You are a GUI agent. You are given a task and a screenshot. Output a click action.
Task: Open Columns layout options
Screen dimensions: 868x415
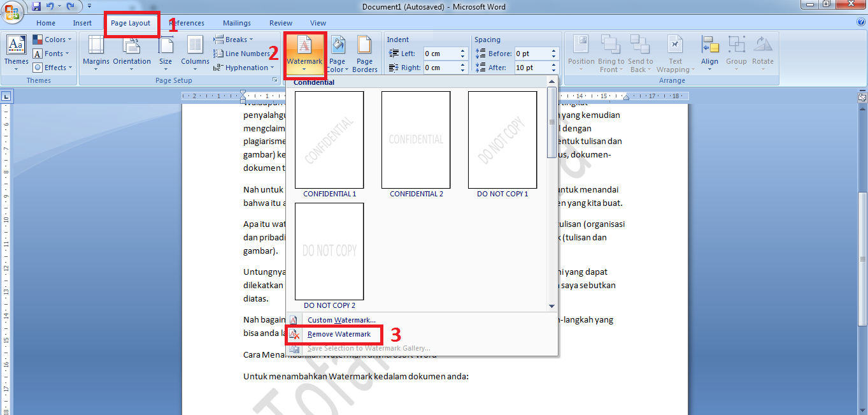point(195,54)
